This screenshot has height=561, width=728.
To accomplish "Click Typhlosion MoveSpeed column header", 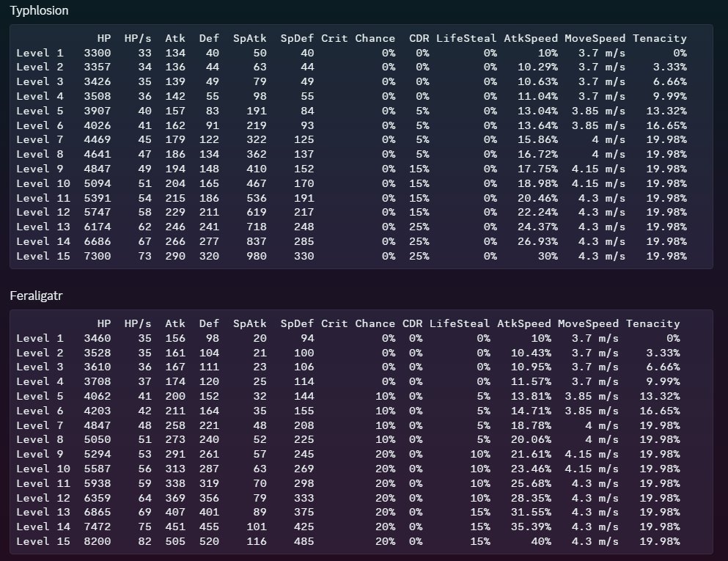I will 595,38.
